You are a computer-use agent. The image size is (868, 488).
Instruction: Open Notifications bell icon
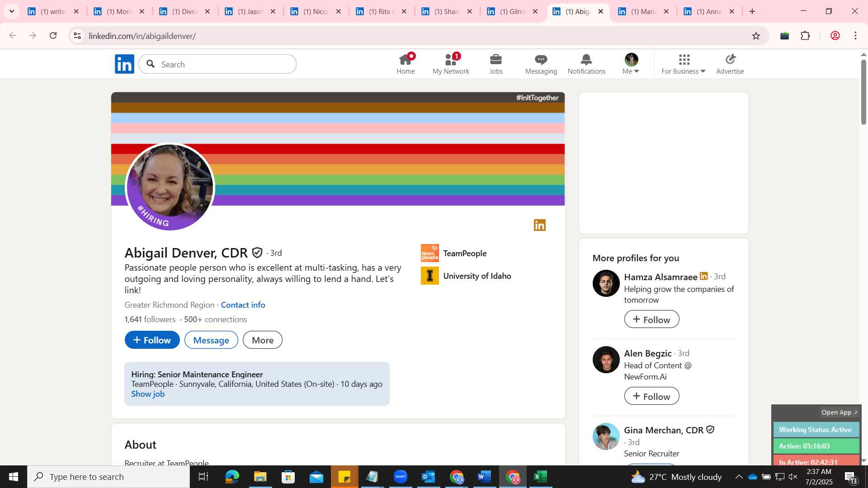[586, 64]
